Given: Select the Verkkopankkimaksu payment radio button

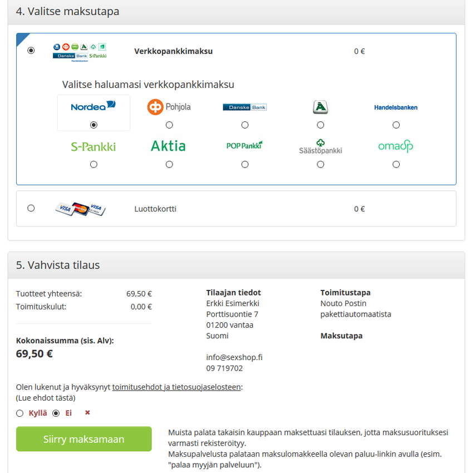Looking at the screenshot, I should pos(31,51).
